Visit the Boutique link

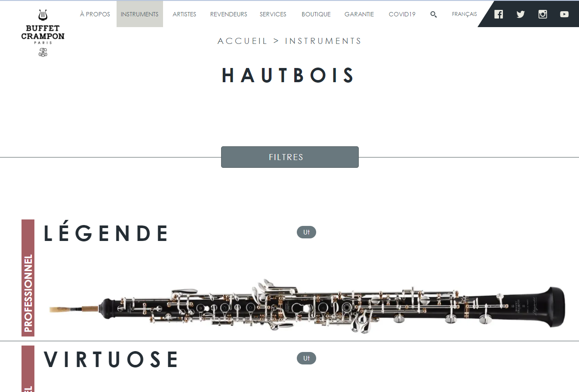[316, 14]
